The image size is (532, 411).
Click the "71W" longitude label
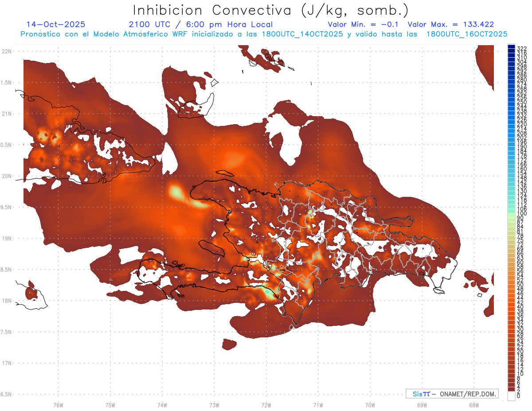(x=318, y=404)
